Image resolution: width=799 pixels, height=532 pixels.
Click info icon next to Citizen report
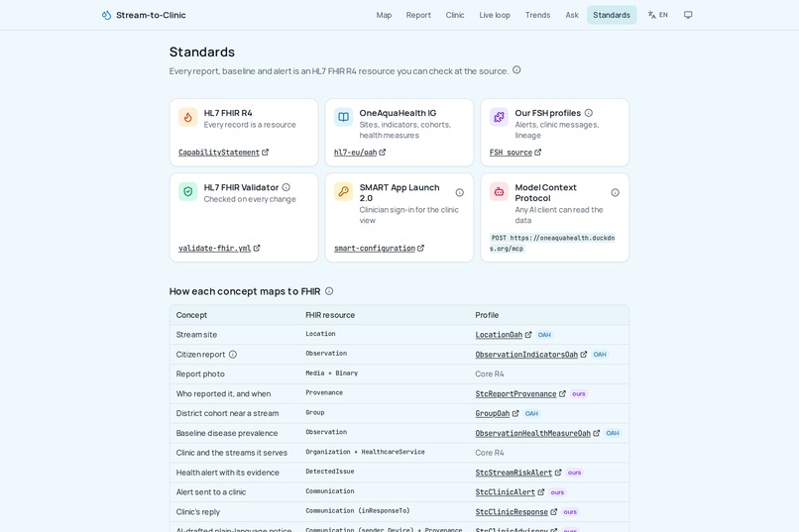[x=233, y=355]
